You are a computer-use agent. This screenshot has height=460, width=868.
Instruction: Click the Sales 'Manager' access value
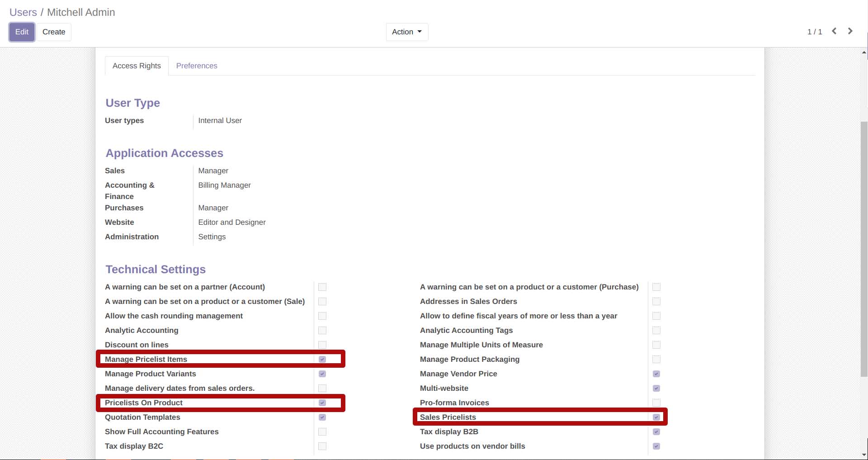pyautogui.click(x=213, y=171)
